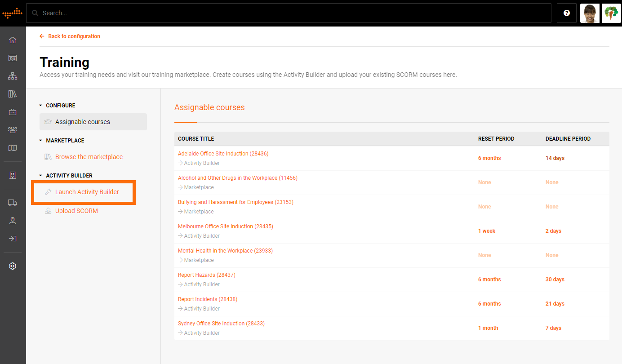The width and height of the screenshot is (622, 364).
Task: Click the orange dotted logo icon
Action: click(x=12, y=13)
